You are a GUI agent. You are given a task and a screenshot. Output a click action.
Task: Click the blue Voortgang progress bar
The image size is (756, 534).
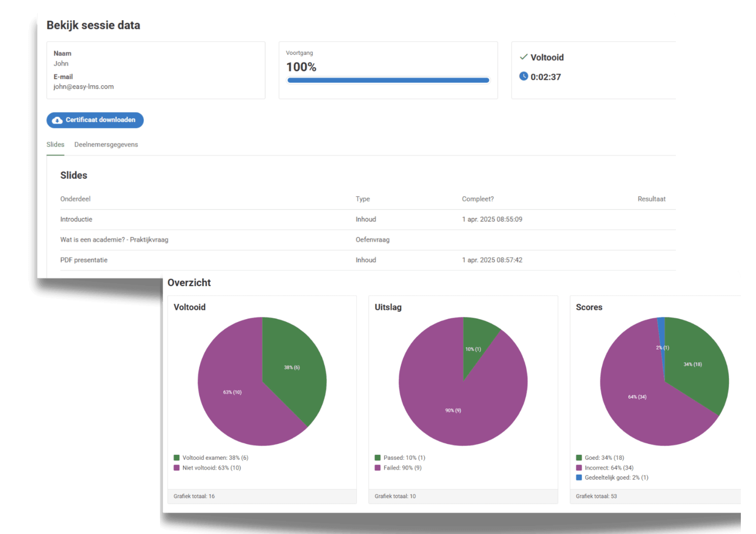click(x=388, y=80)
